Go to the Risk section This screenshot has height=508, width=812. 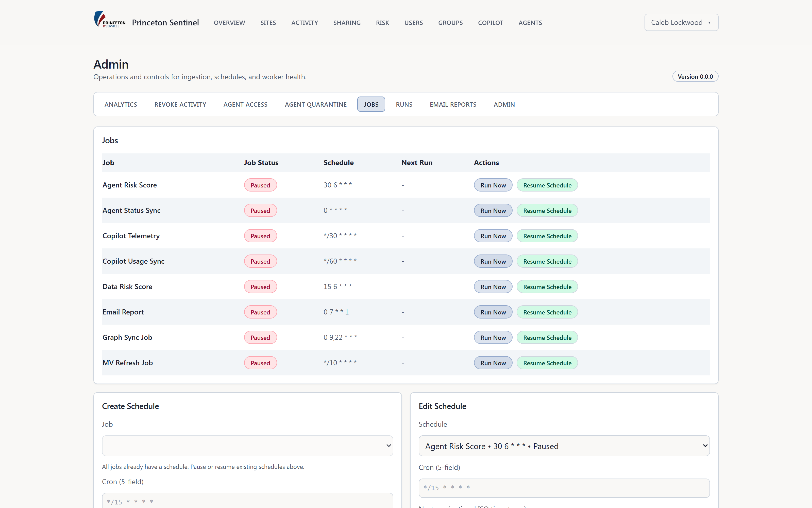tap(382, 23)
